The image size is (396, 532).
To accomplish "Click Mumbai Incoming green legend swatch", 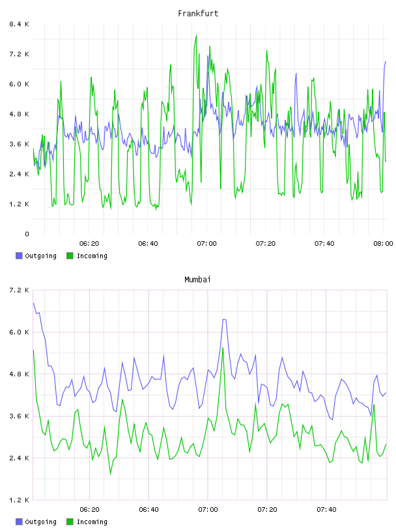I will coord(70,522).
